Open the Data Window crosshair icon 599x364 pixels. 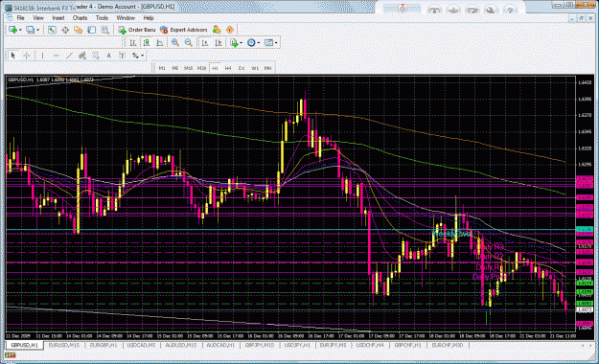click(65, 30)
